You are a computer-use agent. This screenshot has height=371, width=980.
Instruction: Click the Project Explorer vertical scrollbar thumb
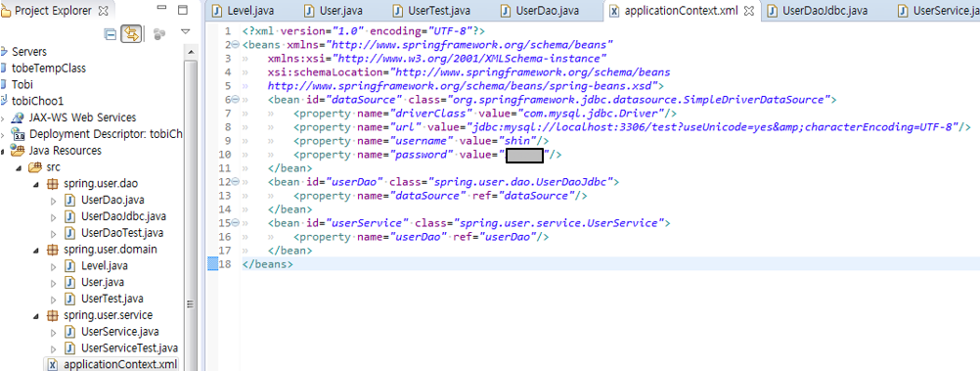(x=192, y=303)
